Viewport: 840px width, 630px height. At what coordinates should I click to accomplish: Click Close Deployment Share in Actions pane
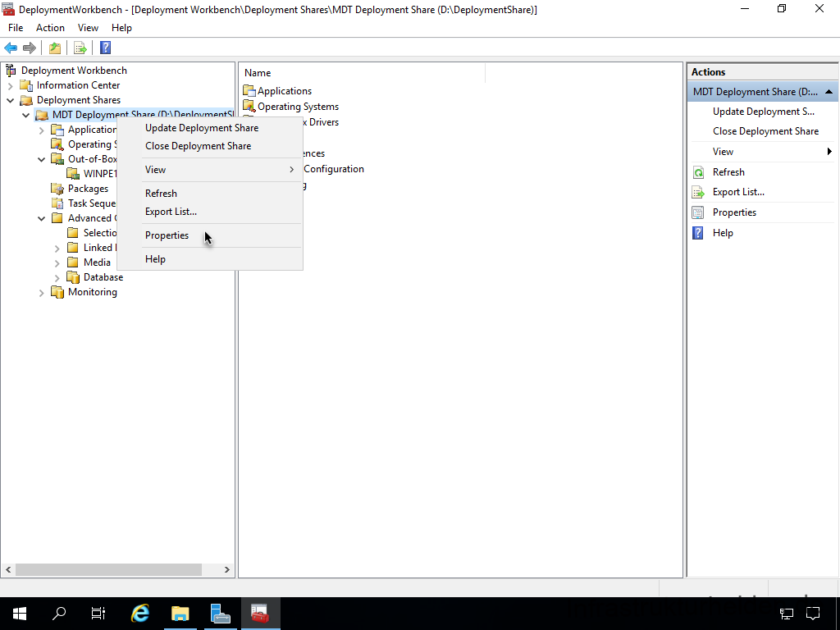[x=765, y=131]
